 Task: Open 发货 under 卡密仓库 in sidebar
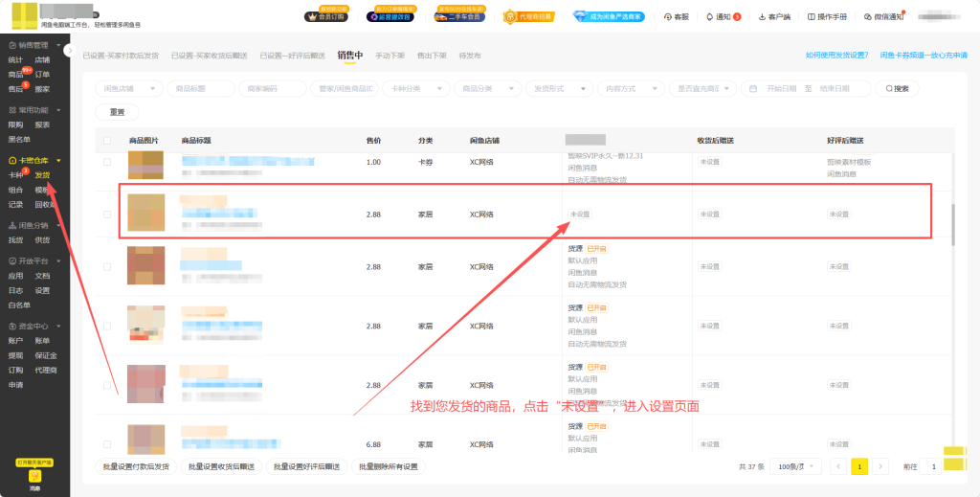click(x=42, y=175)
